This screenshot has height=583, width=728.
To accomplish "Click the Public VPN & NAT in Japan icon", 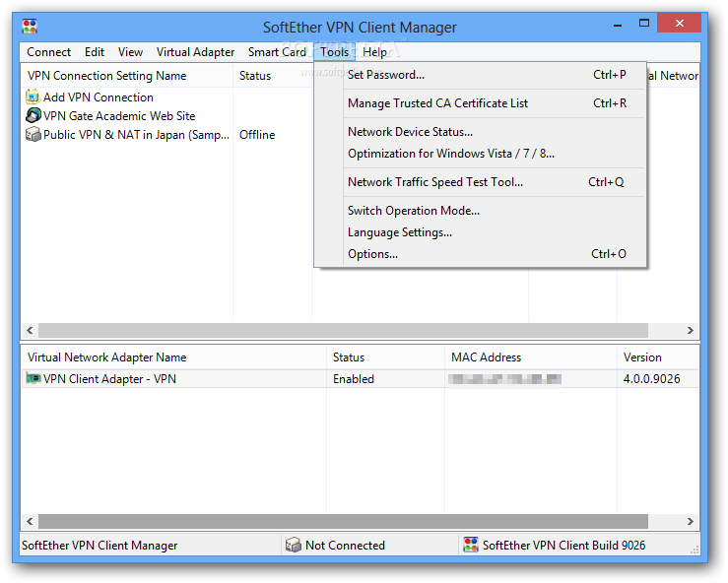I will (x=33, y=134).
